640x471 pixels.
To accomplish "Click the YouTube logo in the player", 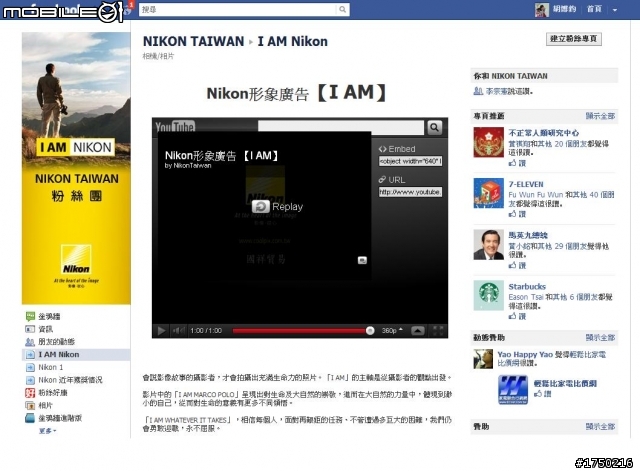I will [175, 127].
